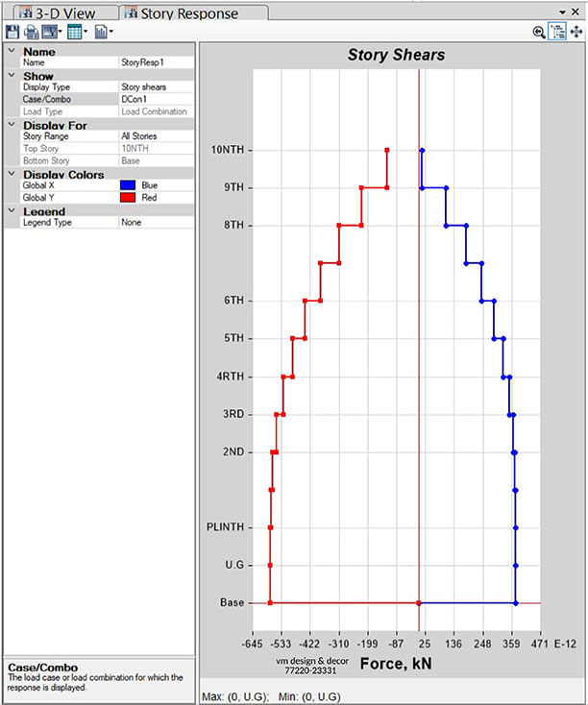
Task: Switch to the 3-D View tab
Action: [x=63, y=12]
